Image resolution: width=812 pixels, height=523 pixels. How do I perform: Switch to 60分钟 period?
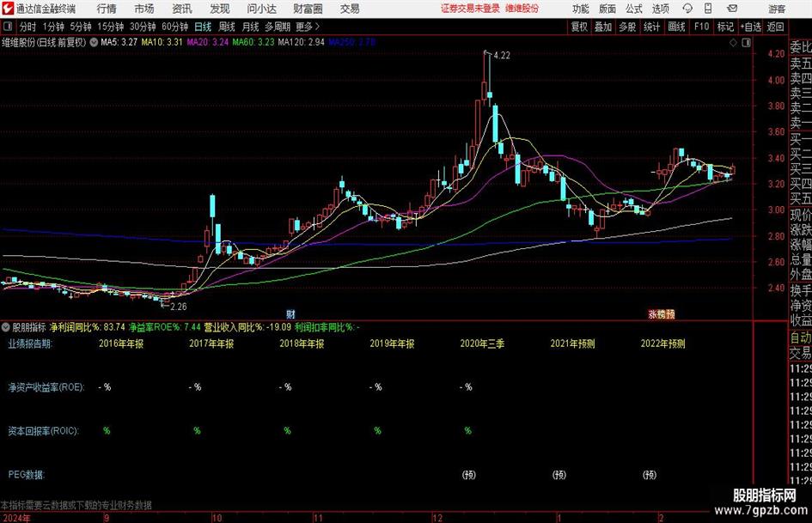point(175,27)
